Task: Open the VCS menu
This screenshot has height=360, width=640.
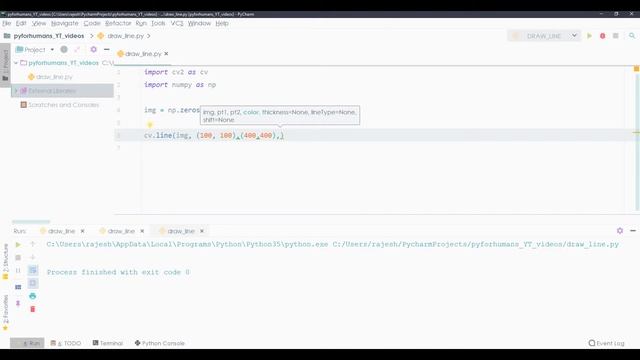Action: (x=177, y=23)
